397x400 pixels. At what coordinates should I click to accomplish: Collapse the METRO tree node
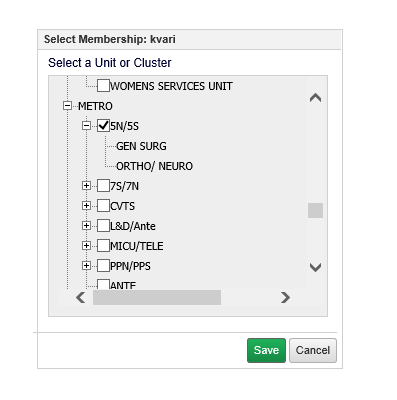[x=67, y=106]
